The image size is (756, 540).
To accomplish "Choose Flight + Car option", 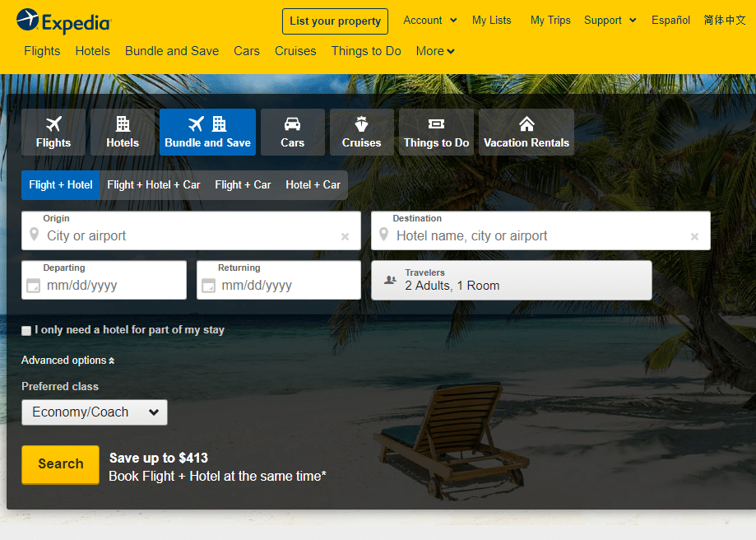I will pos(243,185).
